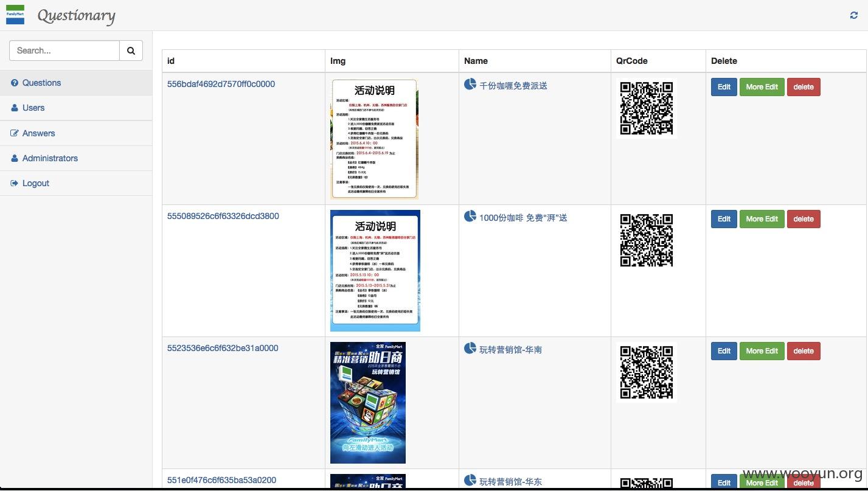This screenshot has width=868, height=491.
Task: Click More Edit for 玩转营销馆-华南 row
Action: (762, 351)
